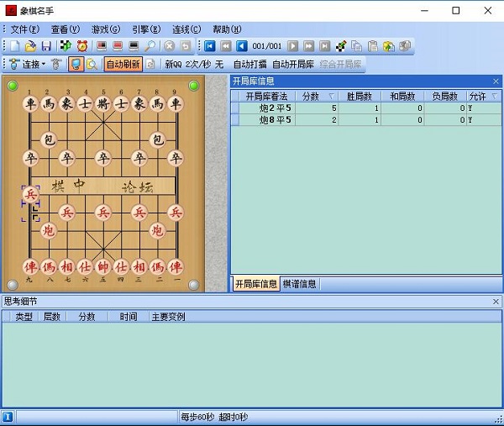Open the 连线(C) menu

pos(186,29)
